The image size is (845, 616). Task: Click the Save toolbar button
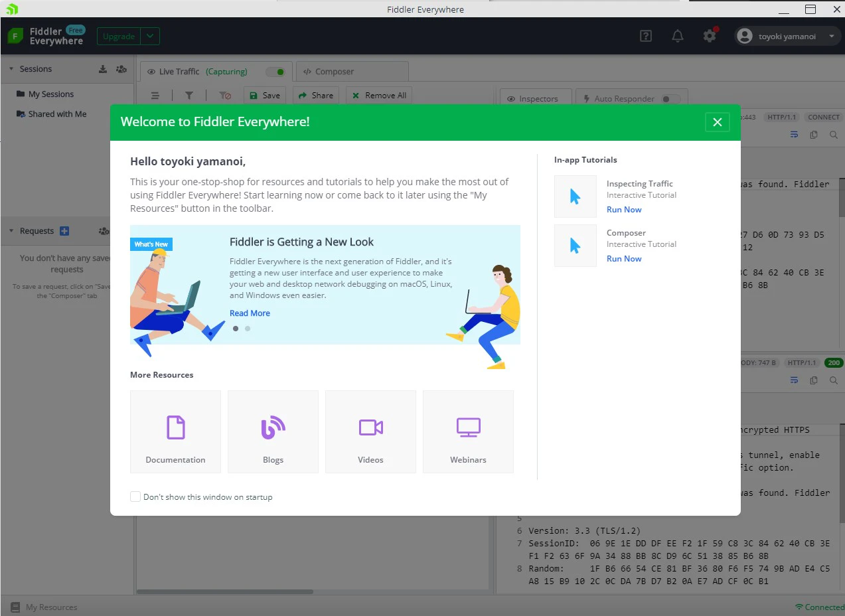point(265,96)
